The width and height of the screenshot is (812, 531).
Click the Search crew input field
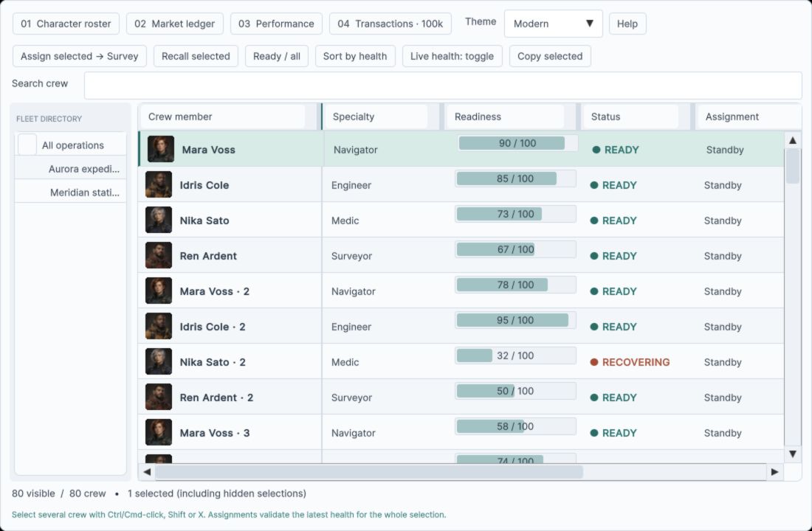coord(443,86)
